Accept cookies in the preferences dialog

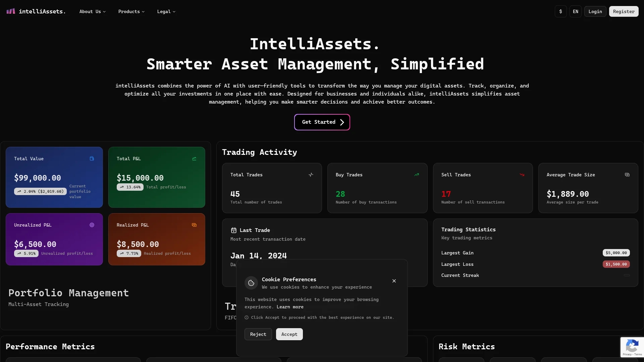click(x=289, y=334)
